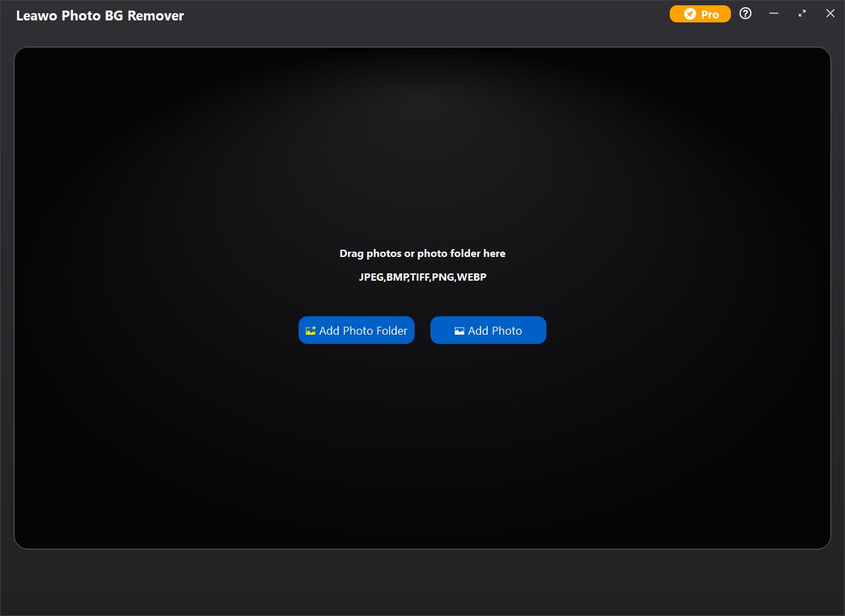
Task: Close the Leawo Photo BG Remover window
Action: click(x=830, y=14)
